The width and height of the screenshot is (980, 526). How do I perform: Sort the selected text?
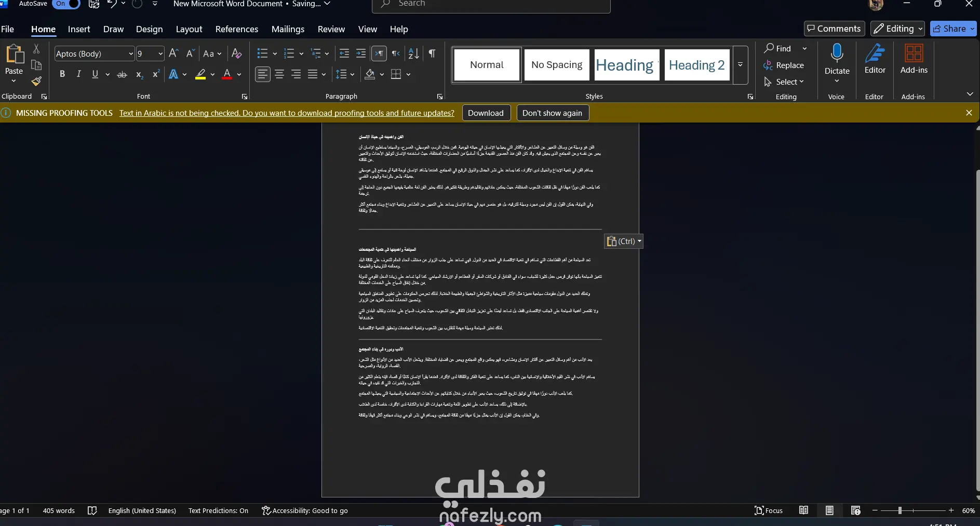(413, 53)
